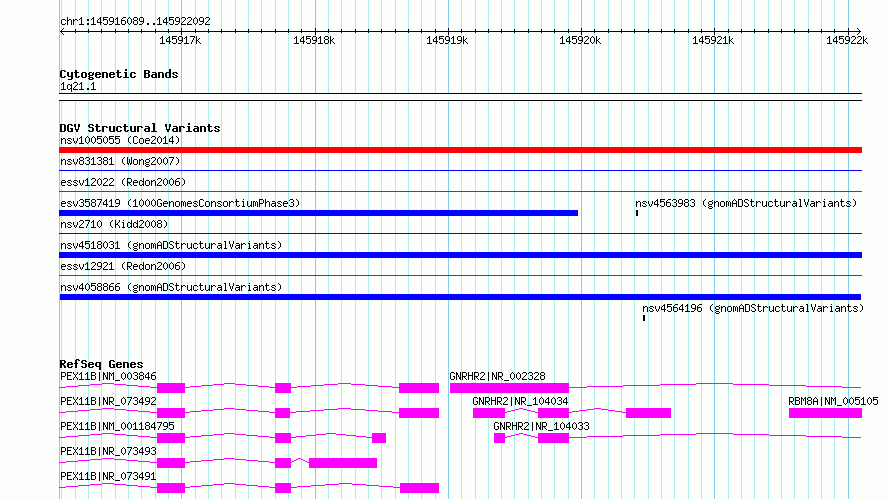The height and width of the screenshot is (499, 890).
Task: Click the RBM8A|NM_005105 exon block
Action: [x=825, y=413]
